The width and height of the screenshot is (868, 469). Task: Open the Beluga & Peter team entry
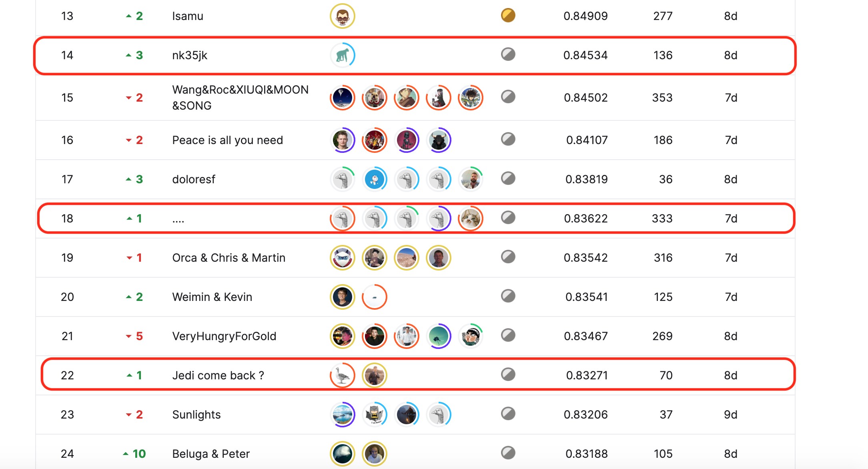211,454
